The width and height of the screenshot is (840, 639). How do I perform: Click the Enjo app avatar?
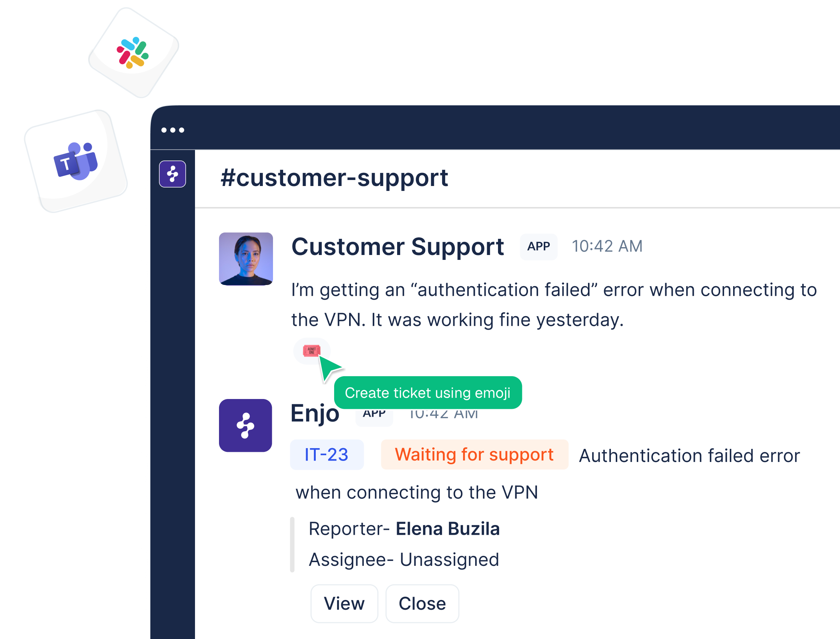(245, 425)
